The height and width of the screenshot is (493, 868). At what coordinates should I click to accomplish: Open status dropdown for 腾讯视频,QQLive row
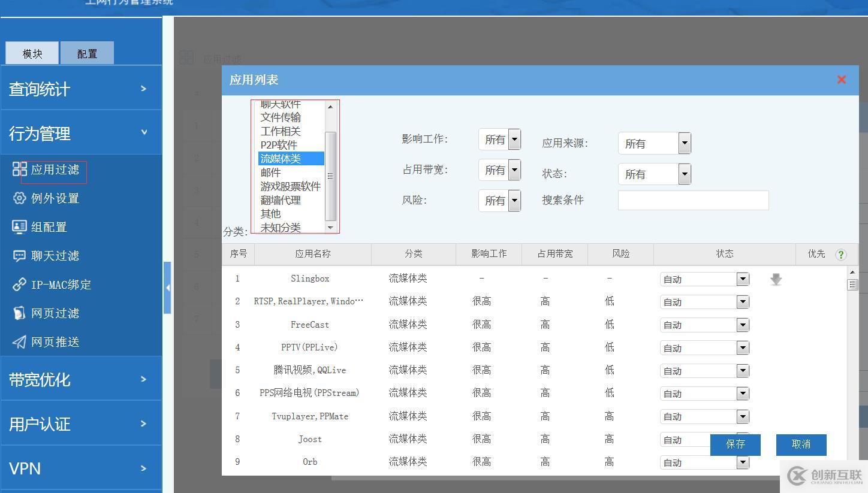click(743, 370)
